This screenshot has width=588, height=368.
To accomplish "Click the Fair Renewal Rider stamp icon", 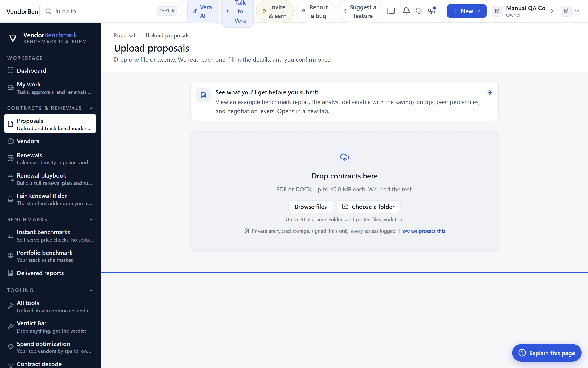I will [x=10, y=199].
